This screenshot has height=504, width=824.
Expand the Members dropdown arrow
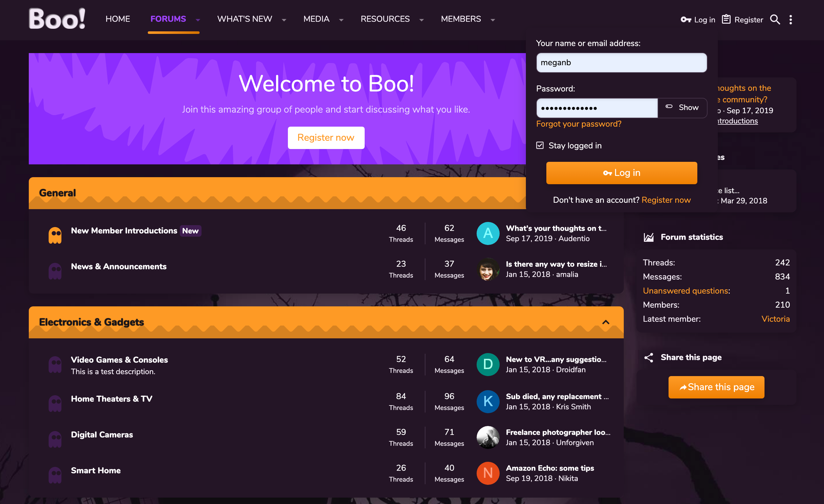coord(493,20)
